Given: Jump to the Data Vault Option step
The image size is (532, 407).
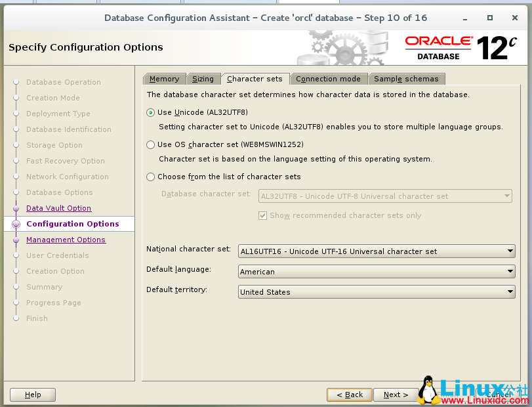Looking at the screenshot, I should click(x=58, y=207).
